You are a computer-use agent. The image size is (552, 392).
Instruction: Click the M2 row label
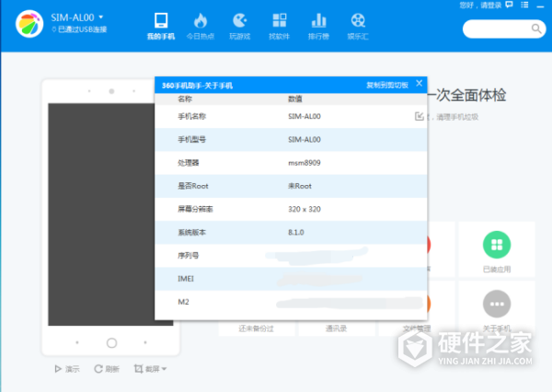click(x=183, y=302)
